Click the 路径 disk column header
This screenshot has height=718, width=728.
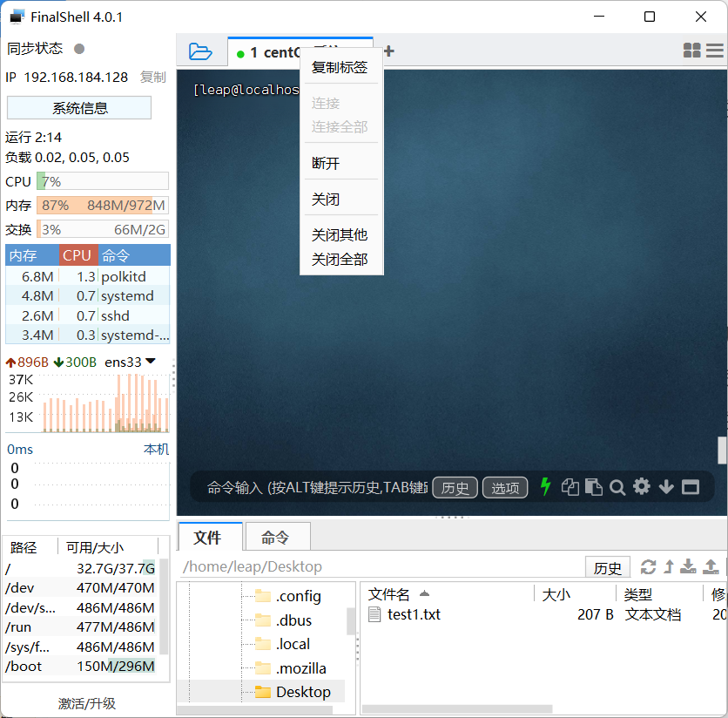pyautogui.click(x=30, y=547)
